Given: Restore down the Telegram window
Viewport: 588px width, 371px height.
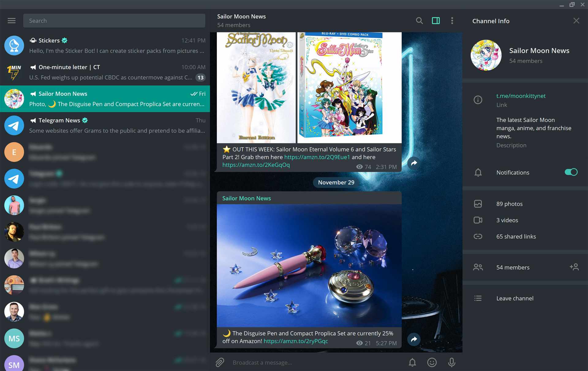Looking at the screenshot, I should (572, 5).
